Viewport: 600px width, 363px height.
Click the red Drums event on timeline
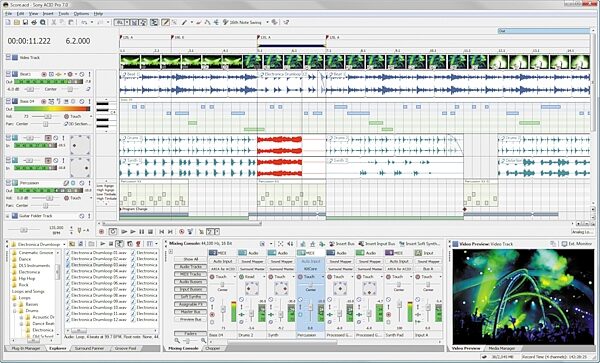tap(279, 146)
